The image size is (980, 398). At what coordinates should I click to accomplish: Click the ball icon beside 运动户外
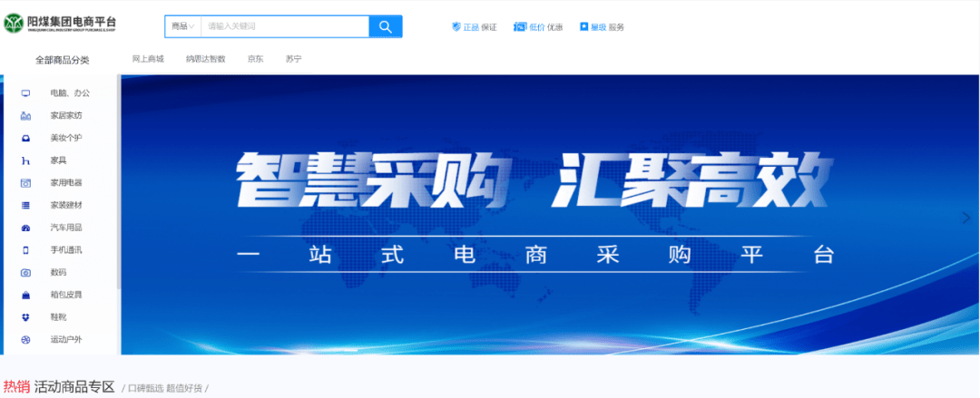click(25, 340)
